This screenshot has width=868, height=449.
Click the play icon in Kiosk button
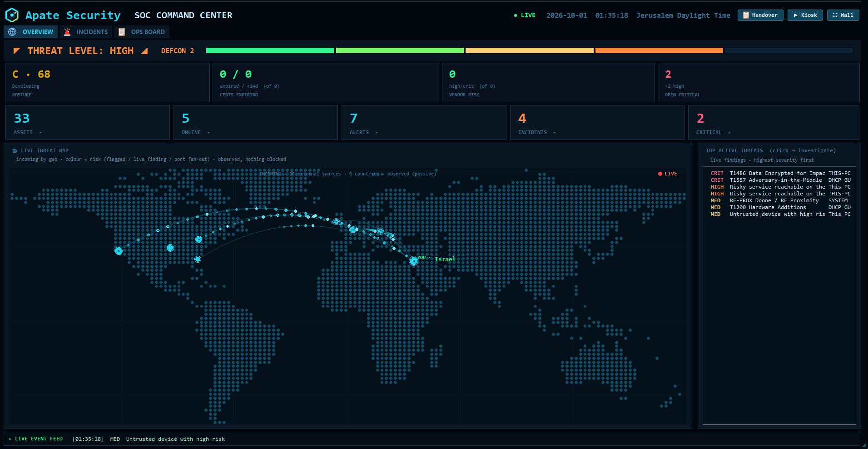coord(795,15)
